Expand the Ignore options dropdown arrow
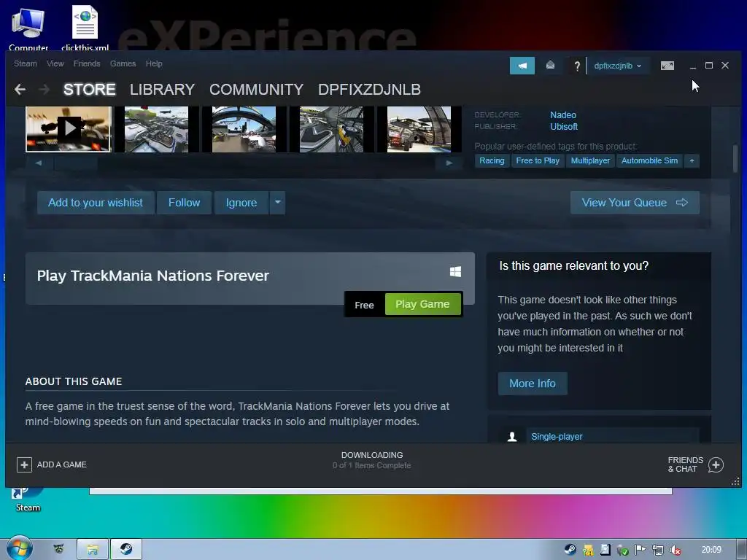 (x=277, y=203)
